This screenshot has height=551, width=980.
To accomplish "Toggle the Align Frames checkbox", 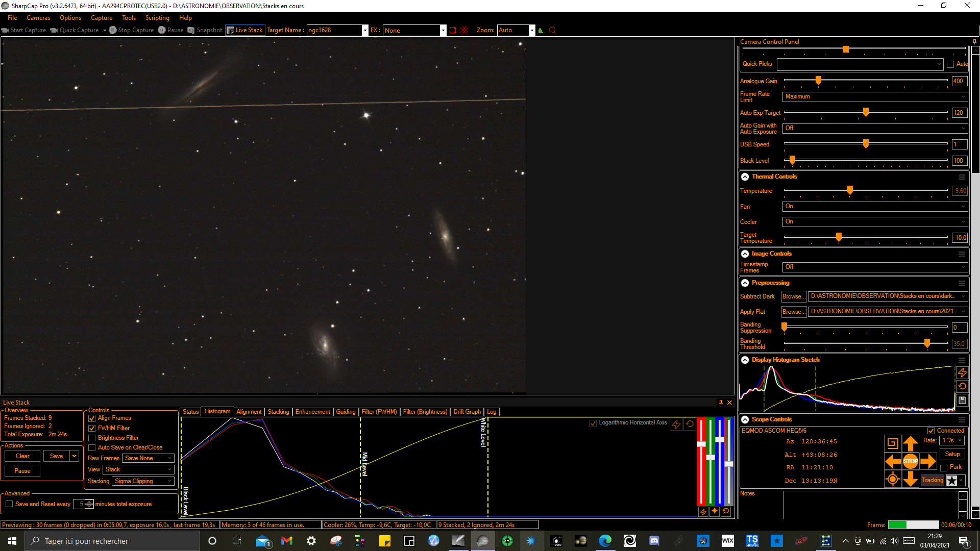I will click(92, 418).
